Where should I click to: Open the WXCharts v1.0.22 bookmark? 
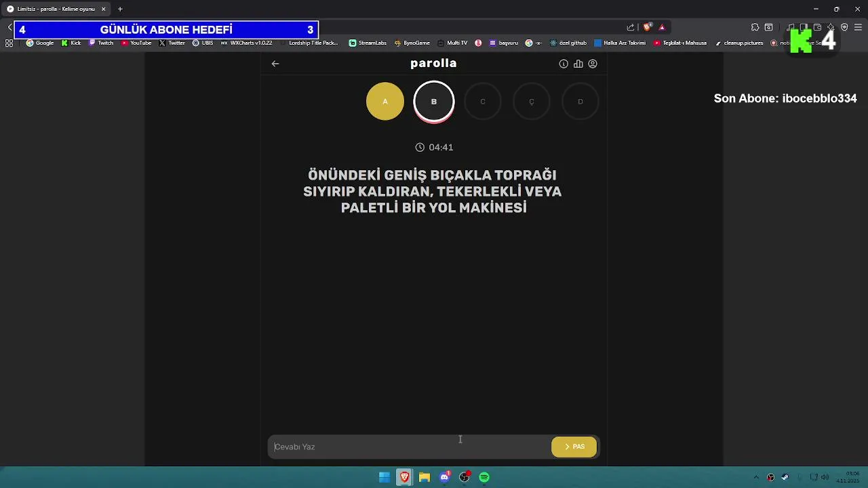coord(247,43)
